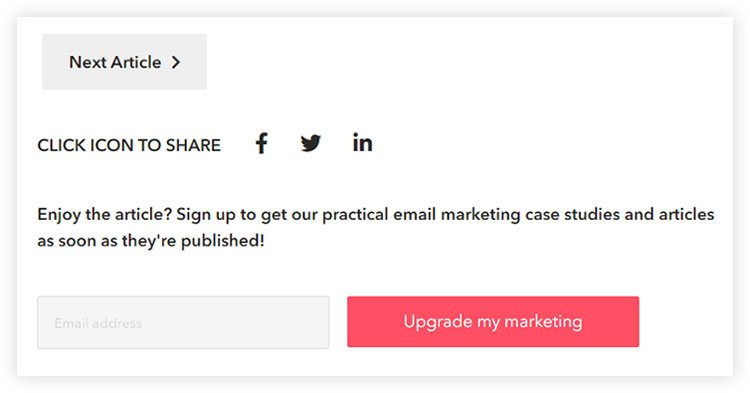This screenshot has width=750, height=393.
Task: Click the 'Enjoy the article?' paragraph text
Action: pos(375,228)
